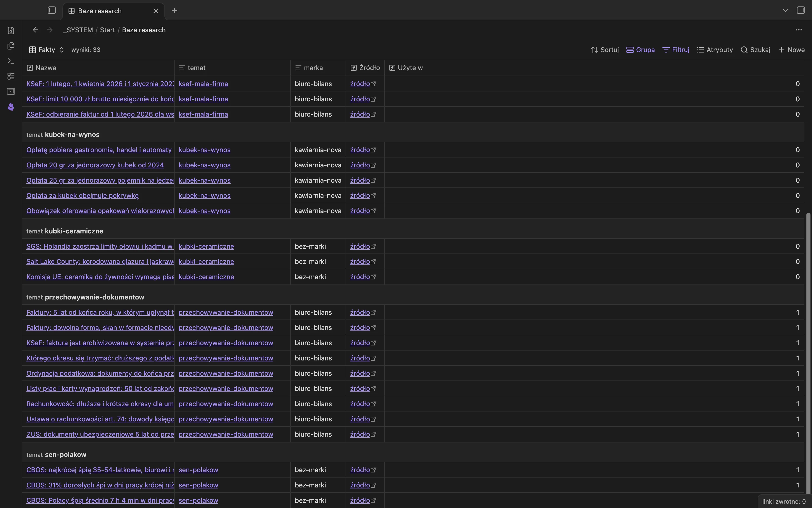Open kubki-ceramiczne tag in Salt Lake County row

(x=206, y=261)
